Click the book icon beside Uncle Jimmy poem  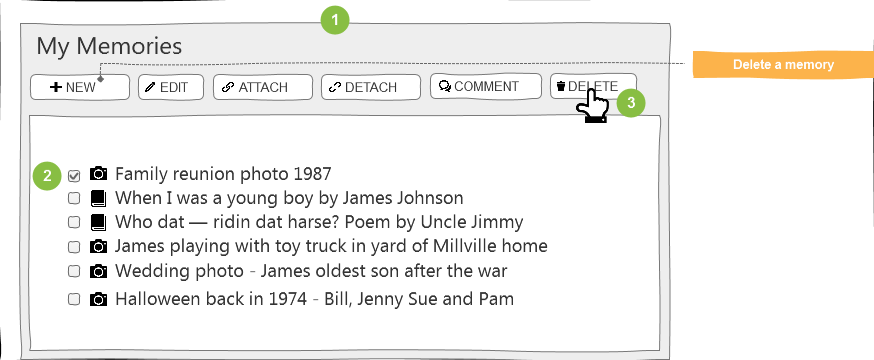click(98, 222)
